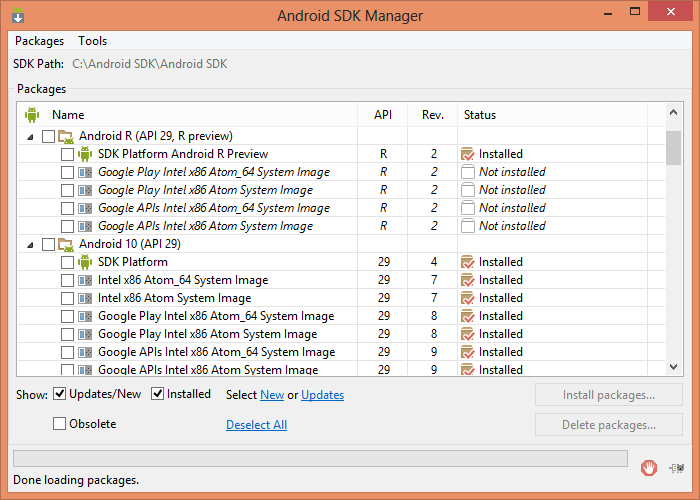700x500 pixels.
Task: Click system image icon for API 29 Intel x86 Atom
Action: pyautogui.click(x=85, y=298)
